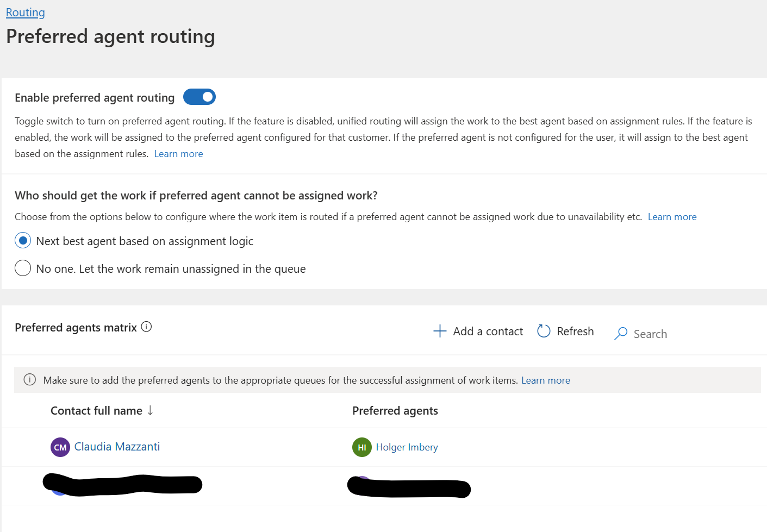Click the Preferred agents column header
The width and height of the screenshot is (767, 532).
point(395,411)
